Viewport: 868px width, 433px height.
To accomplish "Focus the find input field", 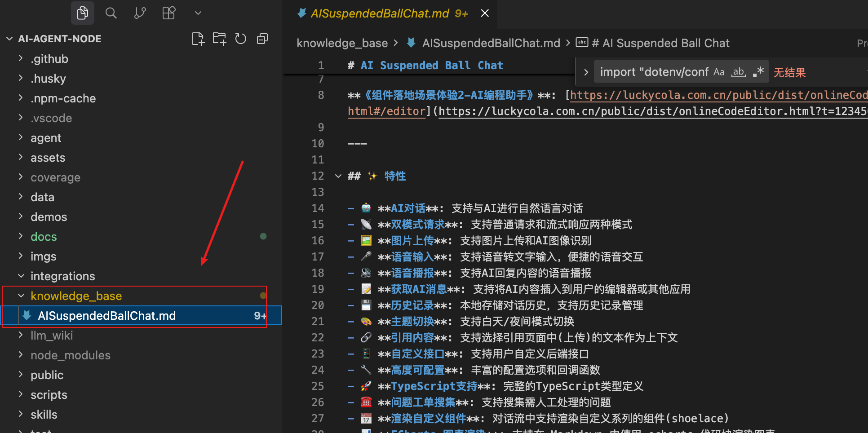I will tap(654, 72).
